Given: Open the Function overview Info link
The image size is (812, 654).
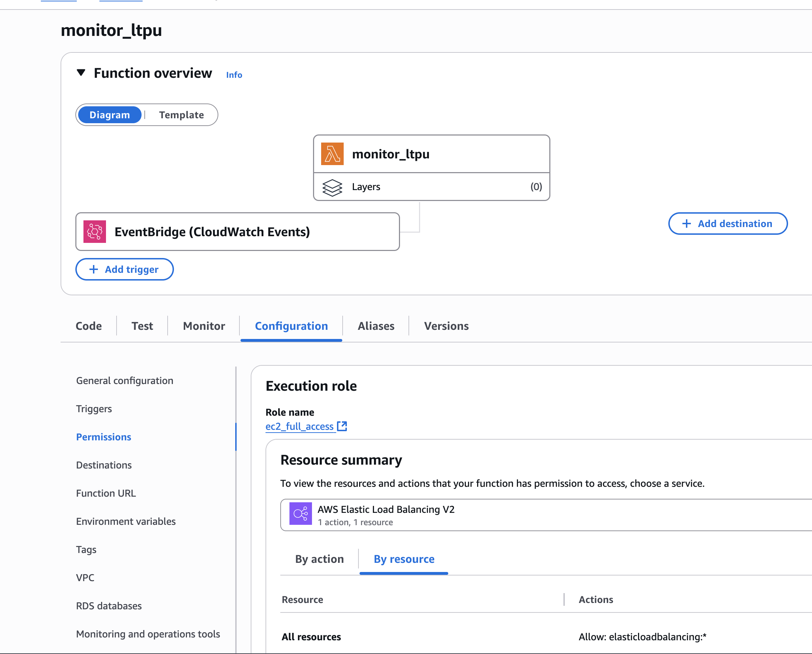Looking at the screenshot, I should point(234,75).
